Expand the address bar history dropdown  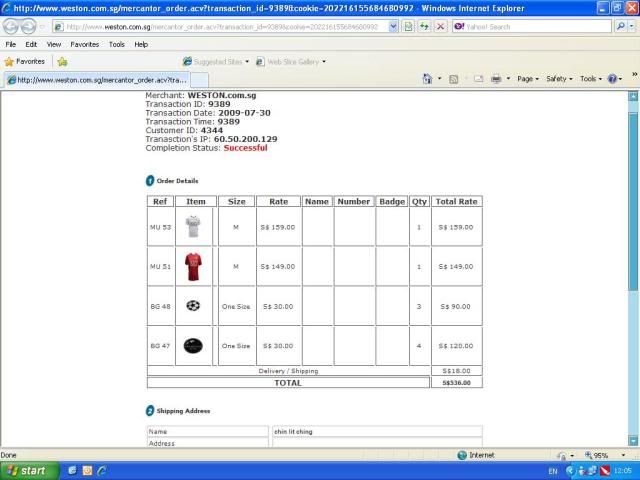click(393, 27)
